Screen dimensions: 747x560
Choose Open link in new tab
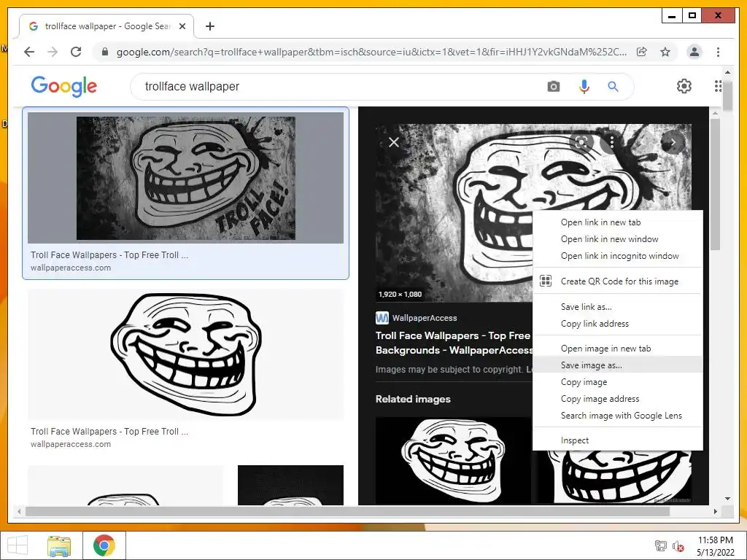(617, 222)
